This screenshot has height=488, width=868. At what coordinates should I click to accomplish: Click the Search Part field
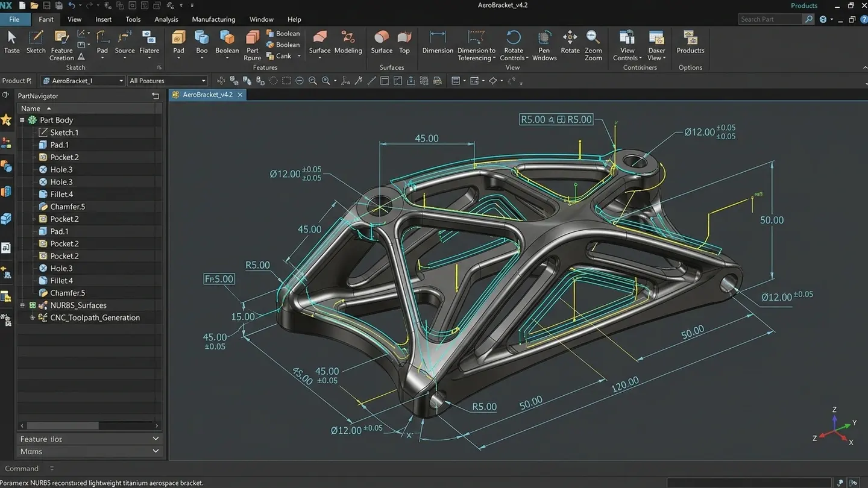(x=772, y=19)
